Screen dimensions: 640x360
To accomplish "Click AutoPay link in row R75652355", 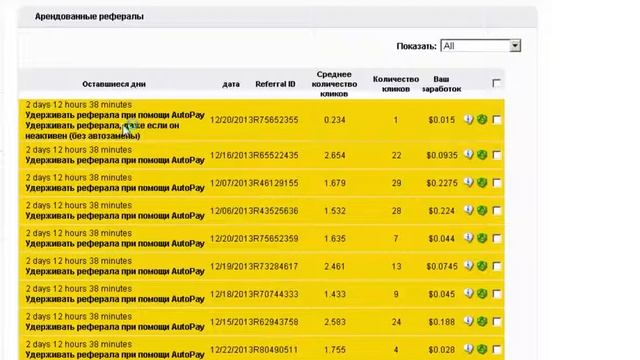I will tap(115, 115).
